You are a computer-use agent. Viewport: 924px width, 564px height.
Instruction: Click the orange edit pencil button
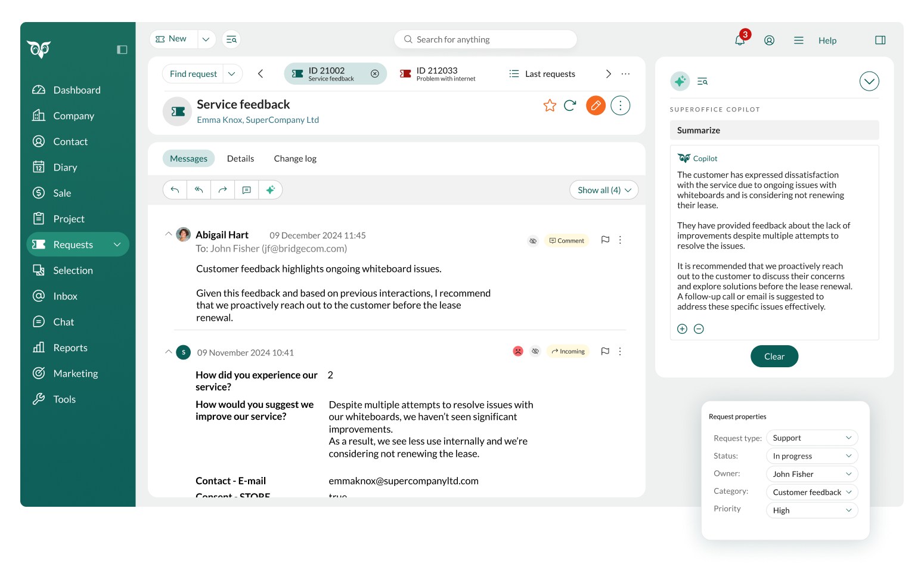click(x=596, y=106)
